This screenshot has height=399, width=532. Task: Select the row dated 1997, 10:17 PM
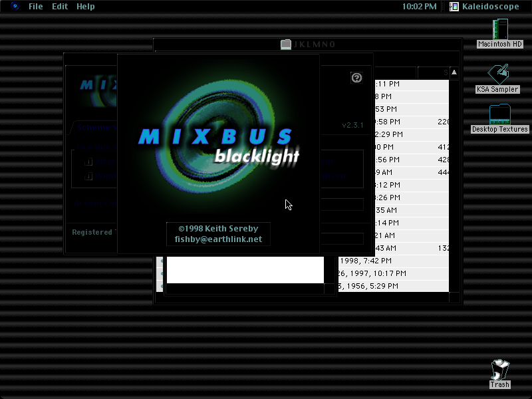tap(394, 273)
